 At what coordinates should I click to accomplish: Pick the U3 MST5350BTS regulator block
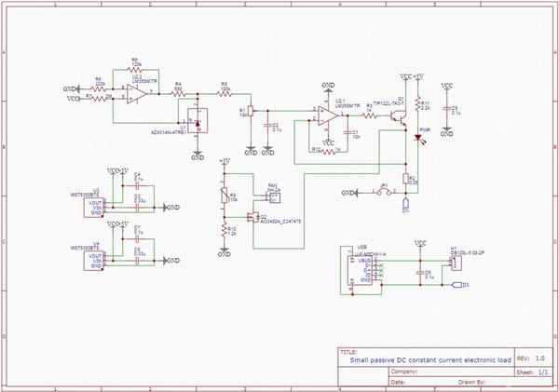93,206
